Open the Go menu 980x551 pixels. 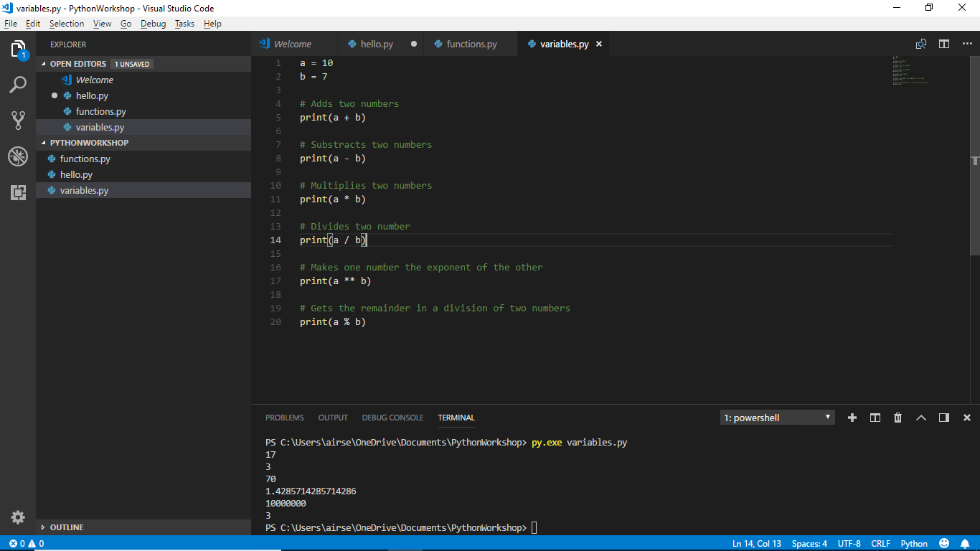[x=126, y=24]
